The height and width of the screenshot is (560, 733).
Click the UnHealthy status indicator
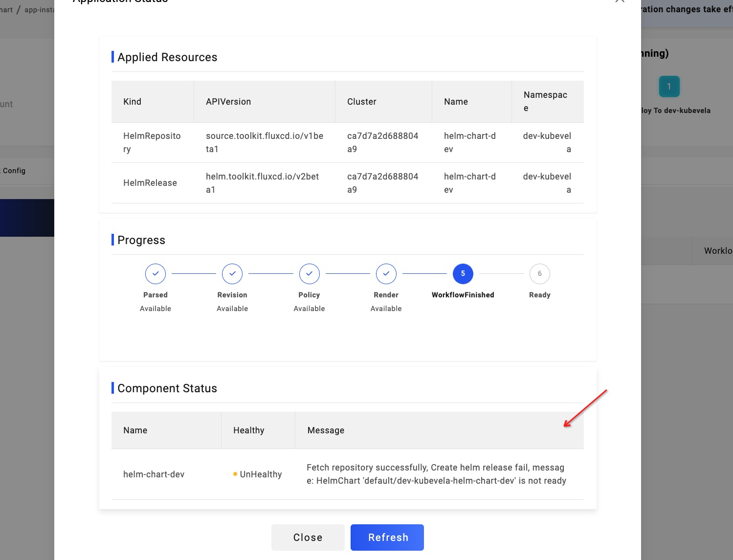coord(258,474)
